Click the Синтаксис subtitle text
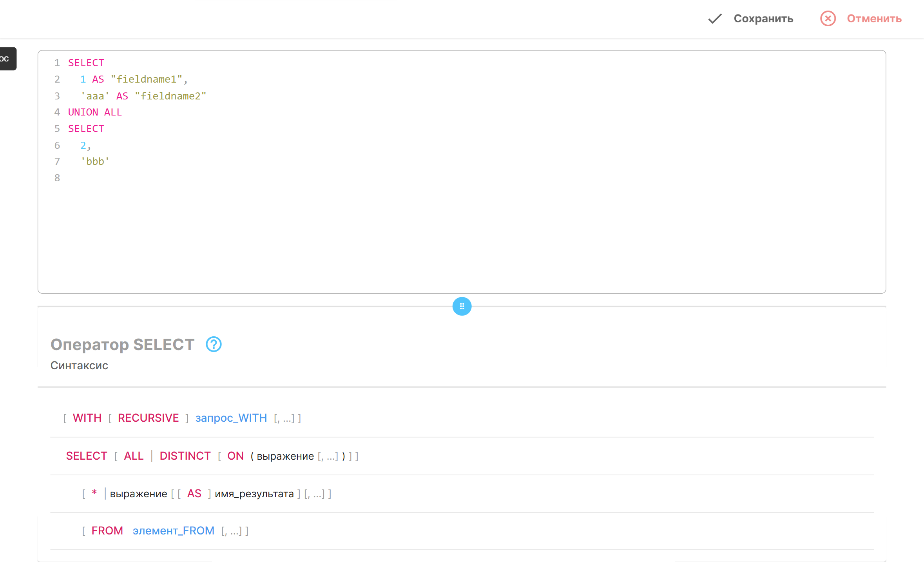The image size is (924, 574). pos(79,366)
